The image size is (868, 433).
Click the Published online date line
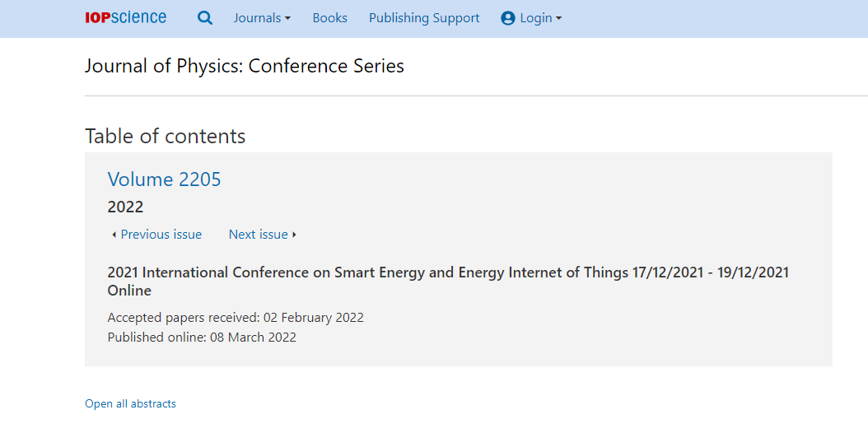[x=202, y=338]
